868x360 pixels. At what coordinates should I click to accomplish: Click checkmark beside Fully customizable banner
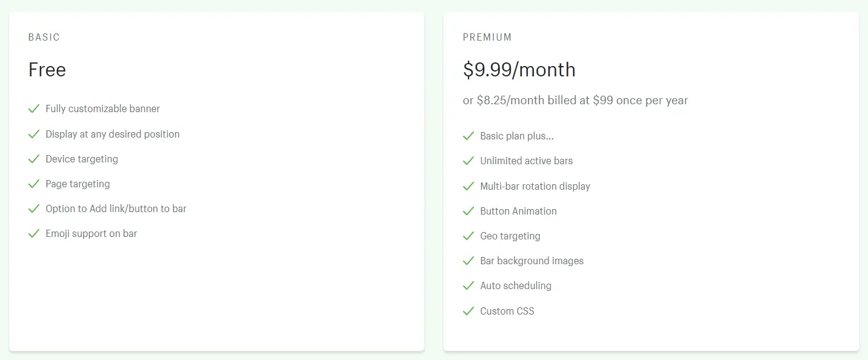[x=34, y=109]
